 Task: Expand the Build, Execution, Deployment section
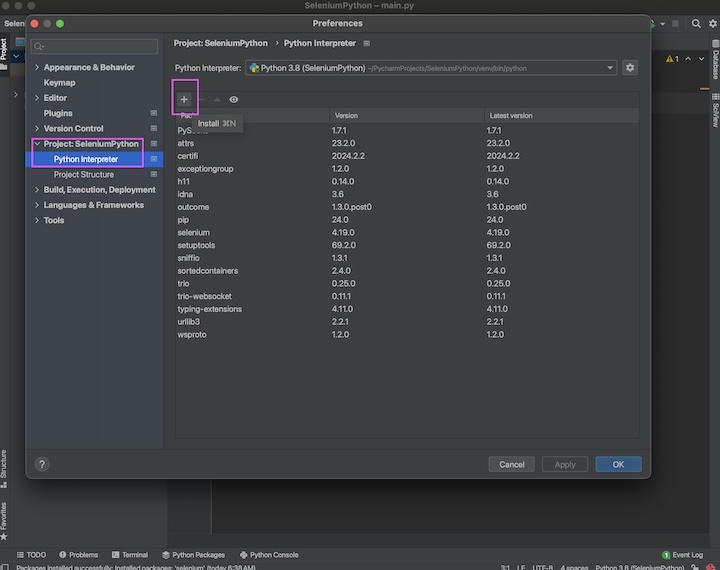(37, 190)
